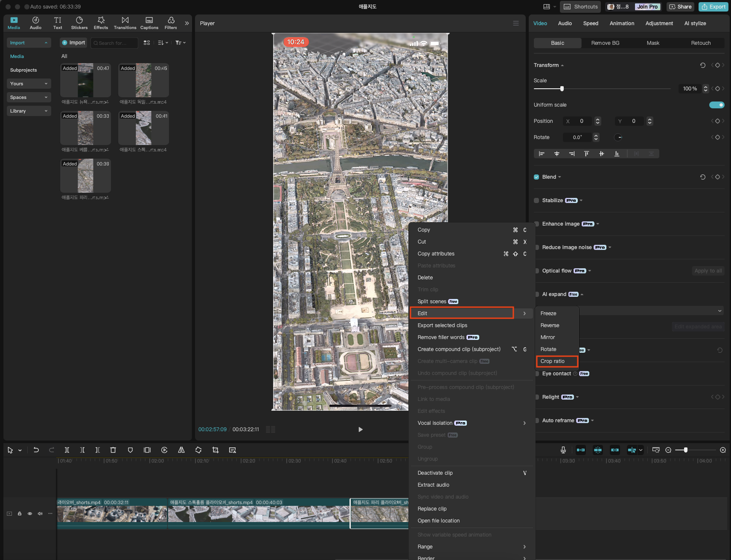This screenshot has width=731, height=560.
Task: Play the video in the Player
Action: pos(361,429)
